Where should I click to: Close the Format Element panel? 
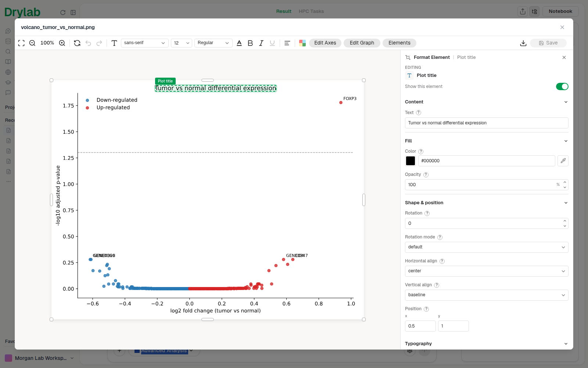564,57
